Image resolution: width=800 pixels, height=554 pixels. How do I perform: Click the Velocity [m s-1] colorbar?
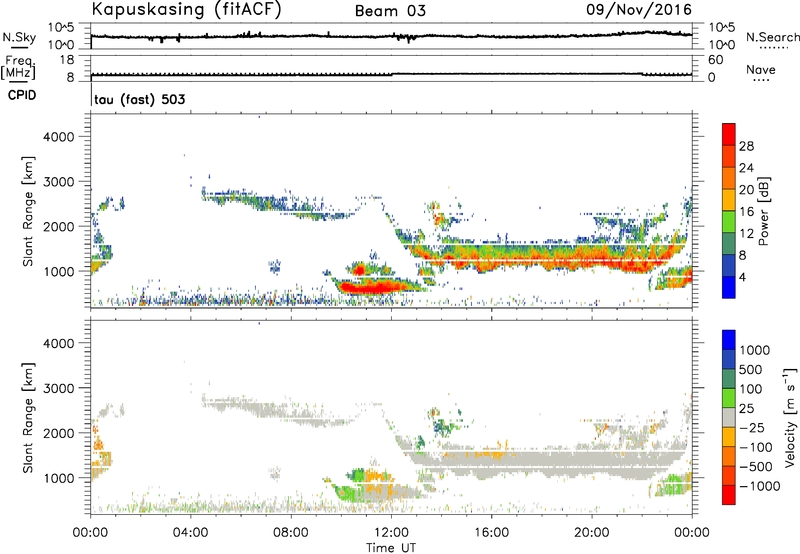[x=729, y=417]
